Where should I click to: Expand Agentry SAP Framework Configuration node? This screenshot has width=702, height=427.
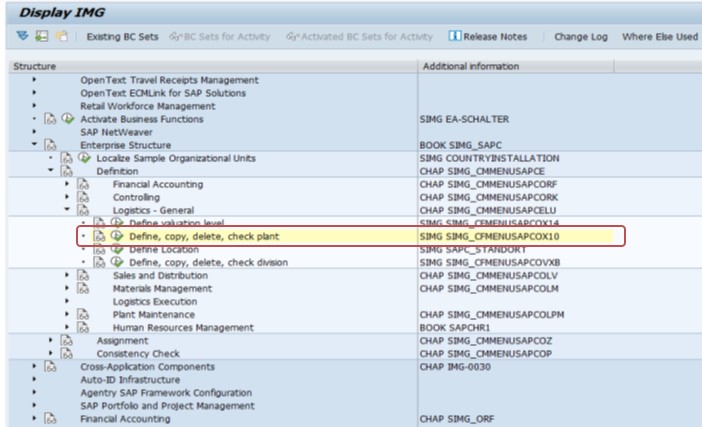[x=34, y=392]
